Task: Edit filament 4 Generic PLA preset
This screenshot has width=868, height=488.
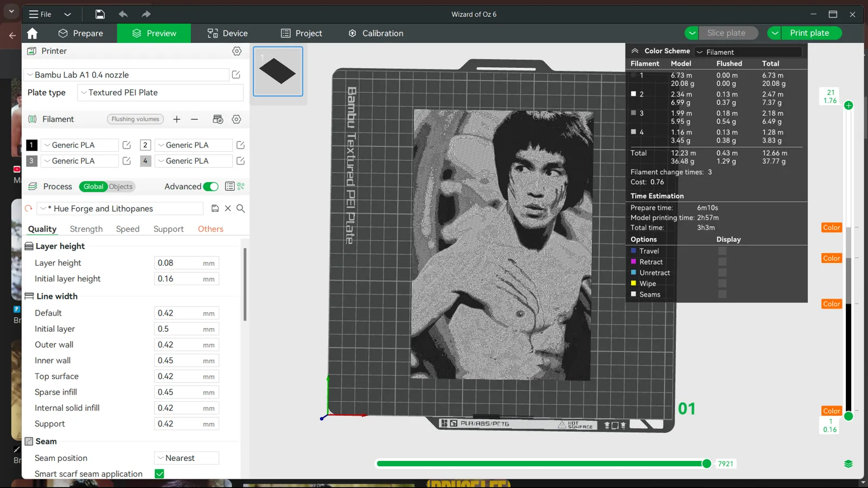Action: [x=240, y=161]
